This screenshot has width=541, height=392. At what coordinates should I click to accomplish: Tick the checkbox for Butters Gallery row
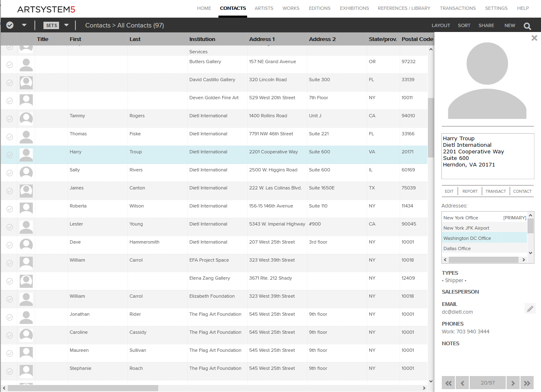[x=10, y=65]
